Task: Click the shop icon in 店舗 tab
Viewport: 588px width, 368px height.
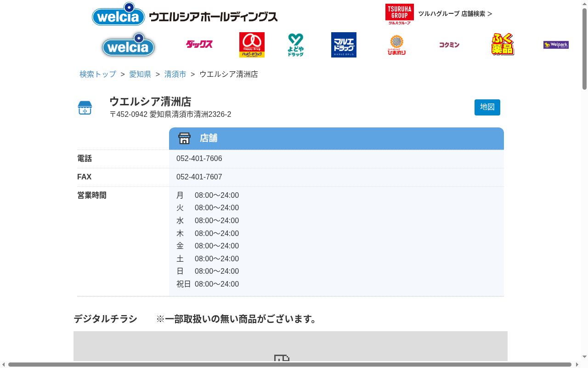Action: 184,138
